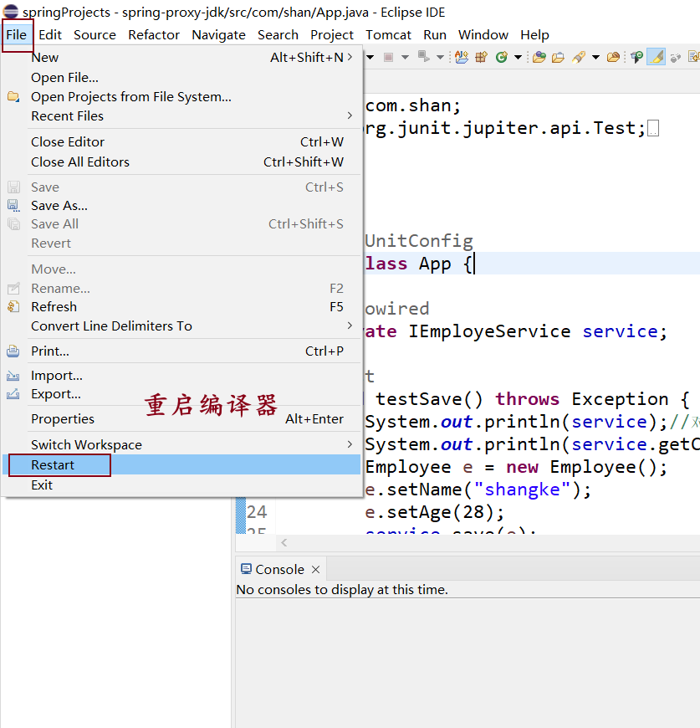Click the testSave() method name
This screenshot has height=728, width=700.
(x=429, y=399)
